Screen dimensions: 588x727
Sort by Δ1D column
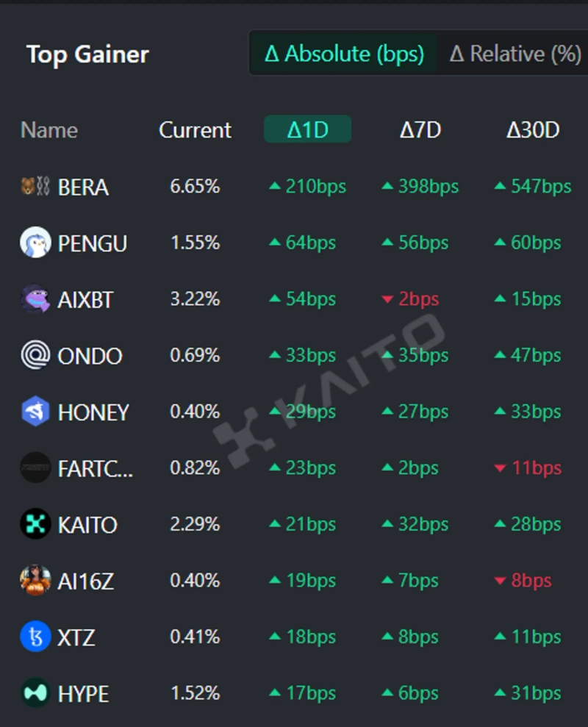307,130
